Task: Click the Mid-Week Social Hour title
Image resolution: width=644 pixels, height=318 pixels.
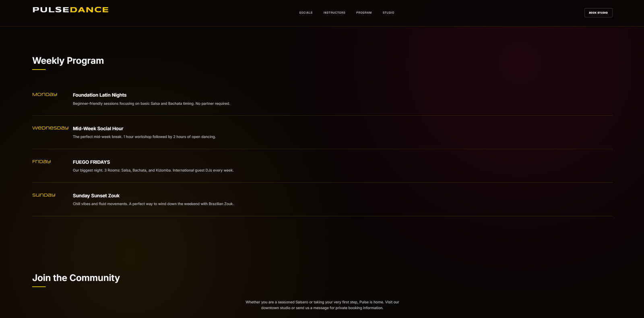Action: 98,129
